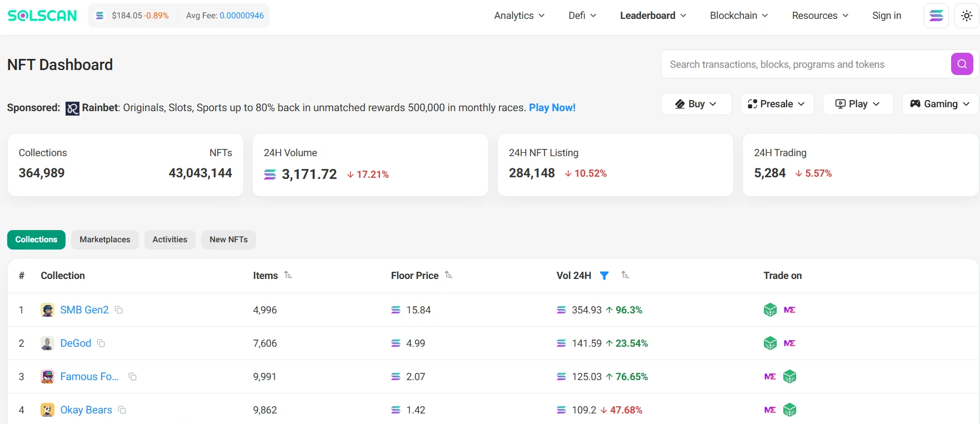Click the Solscan logo
The image size is (980, 424).
[42, 16]
